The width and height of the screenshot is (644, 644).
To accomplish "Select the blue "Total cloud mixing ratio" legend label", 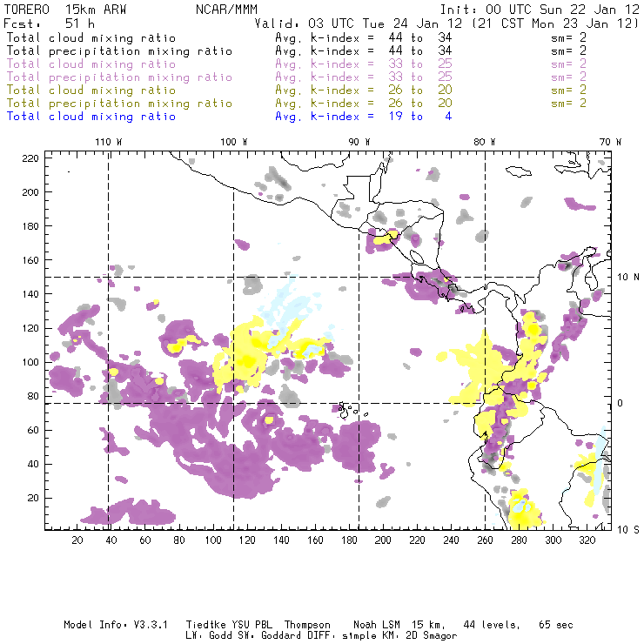I will 91,117.
